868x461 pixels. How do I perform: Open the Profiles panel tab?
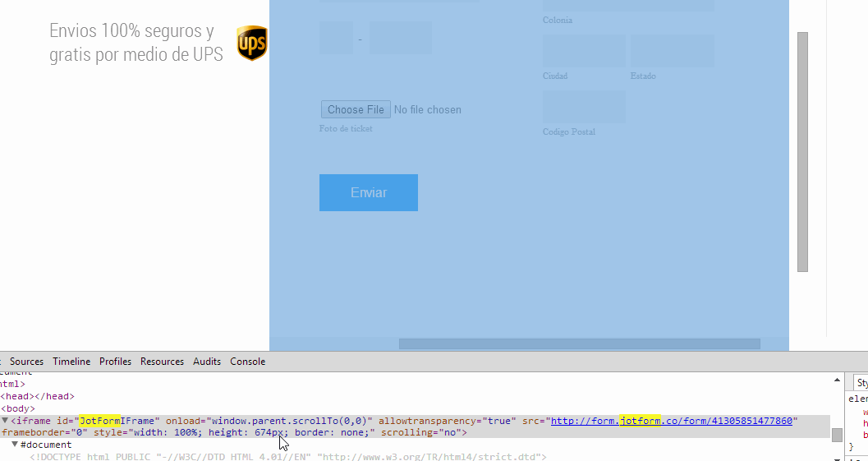(115, 362)
